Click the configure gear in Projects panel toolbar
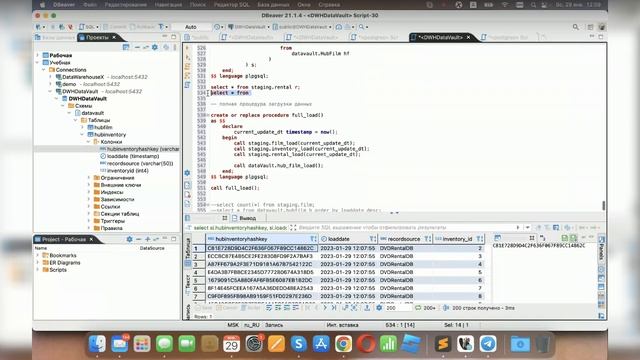Viewport: 640px width, 360px height. (155, 47)
